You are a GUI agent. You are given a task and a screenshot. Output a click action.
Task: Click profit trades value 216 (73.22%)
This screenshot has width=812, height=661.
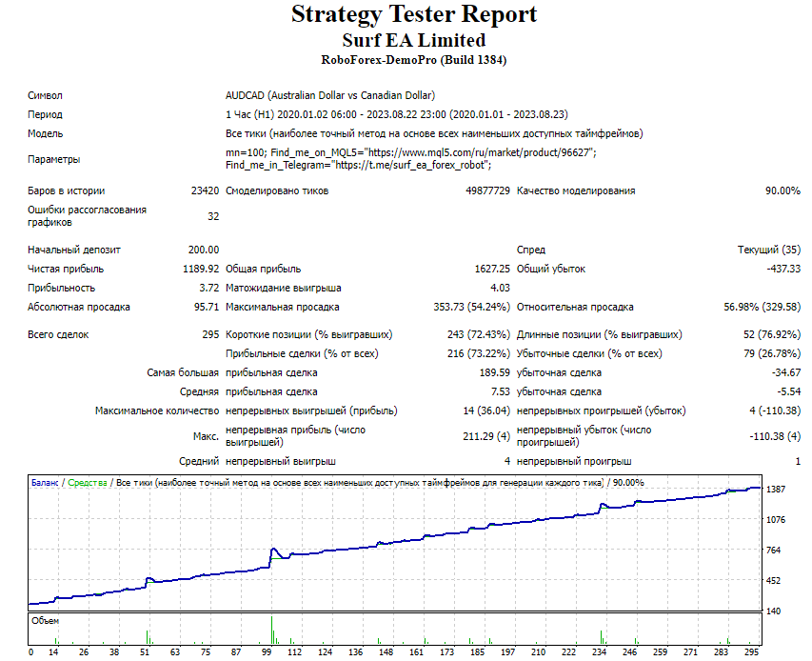pyautogui.click(x=479, y=353)
